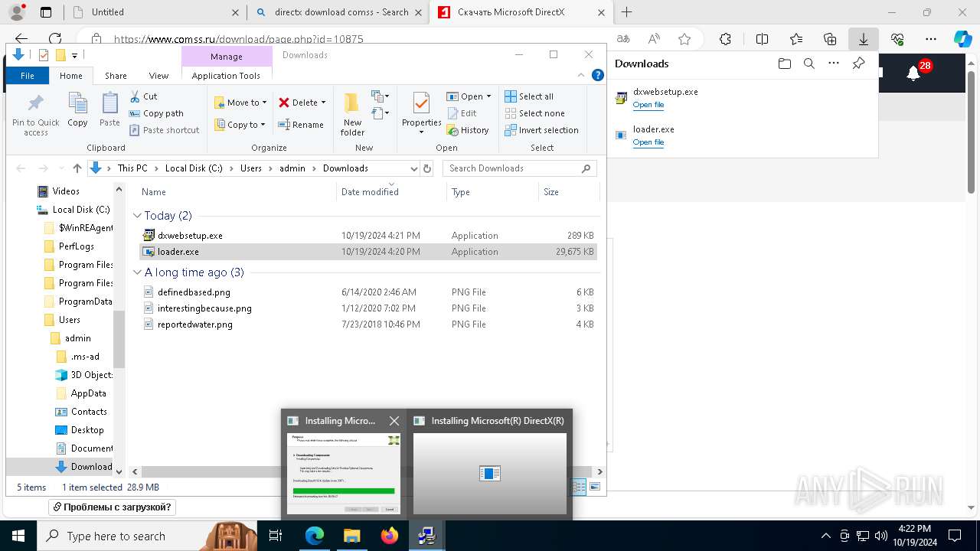Screen dimensions: 980x551
Task: Open File Explorer on taskbar
Action: pyautogui.click(x=351, y=536)
